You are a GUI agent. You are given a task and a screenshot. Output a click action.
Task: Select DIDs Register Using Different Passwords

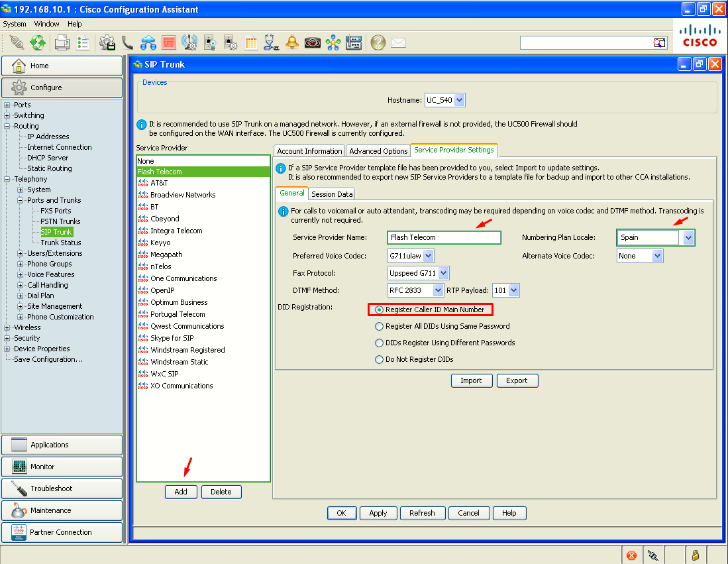click(380, 343)
